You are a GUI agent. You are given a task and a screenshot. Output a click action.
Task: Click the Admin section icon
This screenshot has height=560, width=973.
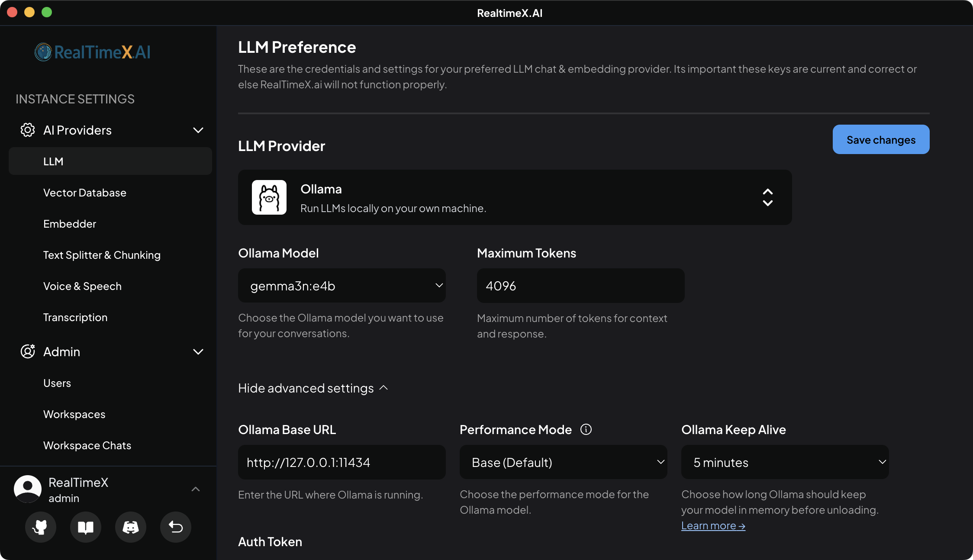[x=27, y=351]
